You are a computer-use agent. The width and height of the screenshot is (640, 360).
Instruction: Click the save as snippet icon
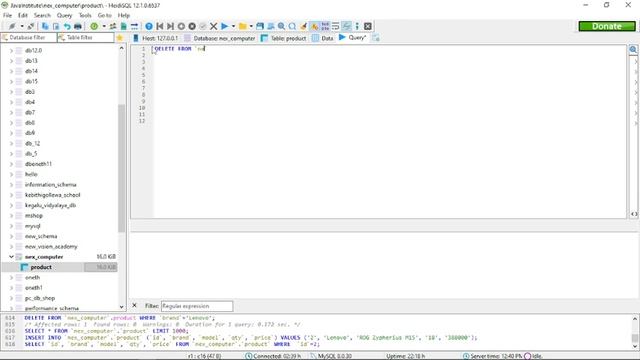point(271,26)
